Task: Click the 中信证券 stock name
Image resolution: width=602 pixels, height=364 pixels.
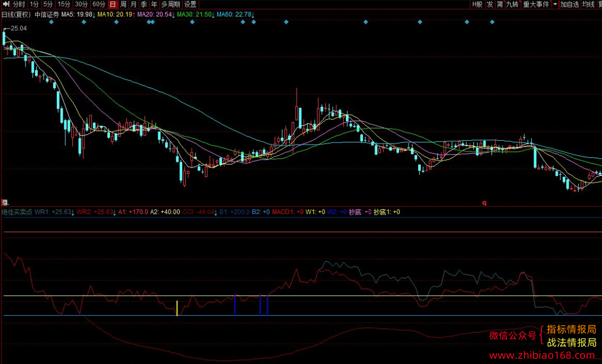Action: [x=47, y=14]
